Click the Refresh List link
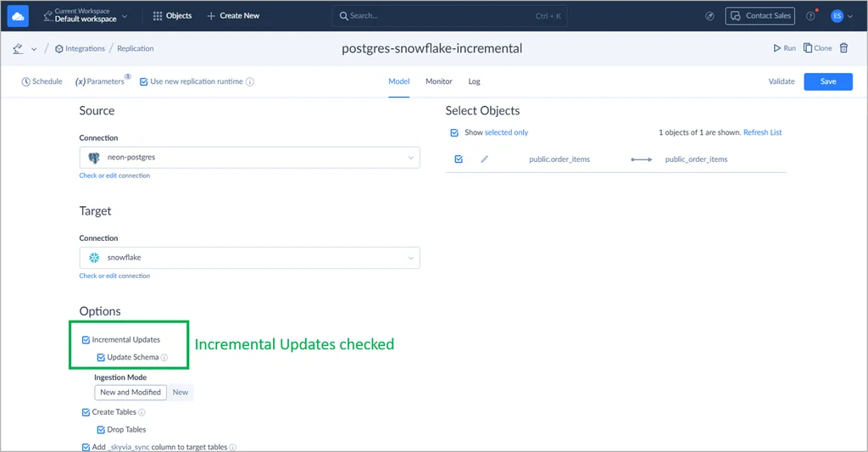868x452 pixels. (x=762, y=132)
